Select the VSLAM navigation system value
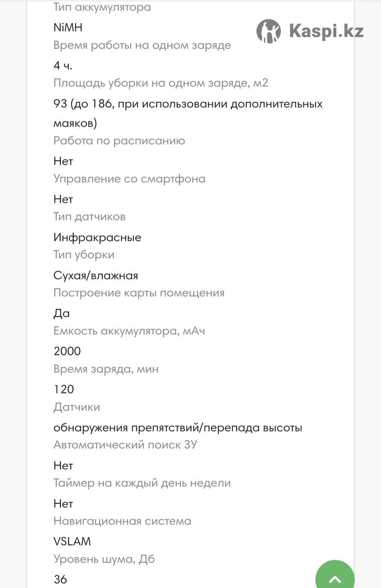The image size is (381, 588). tap(72, 541)
